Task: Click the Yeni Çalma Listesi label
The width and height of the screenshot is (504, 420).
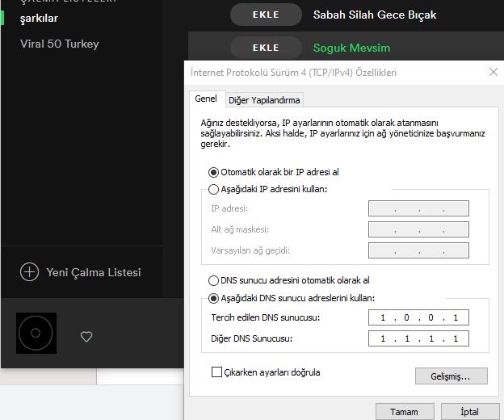Action: pyautogui.click(x=94, y=272)
